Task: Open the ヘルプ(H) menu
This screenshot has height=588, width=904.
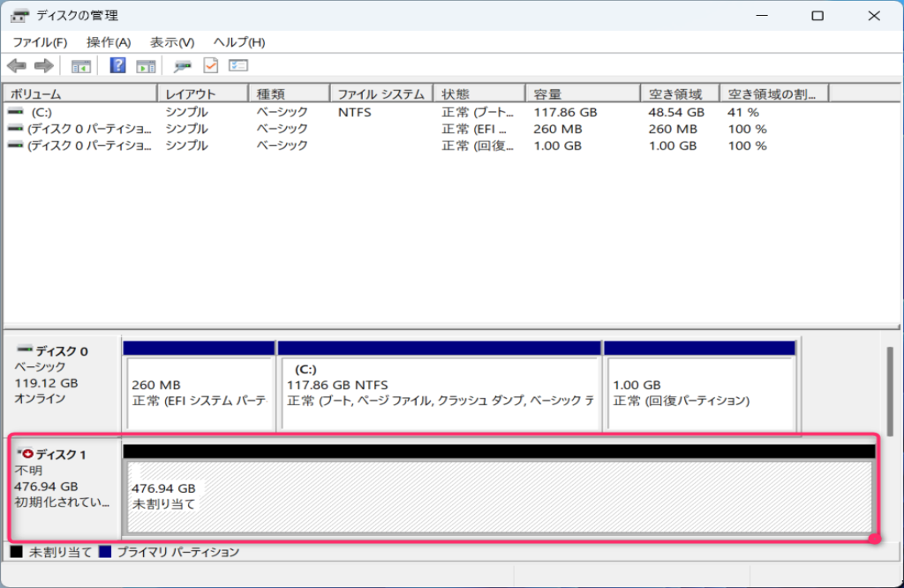Action: tap(239, 42)
